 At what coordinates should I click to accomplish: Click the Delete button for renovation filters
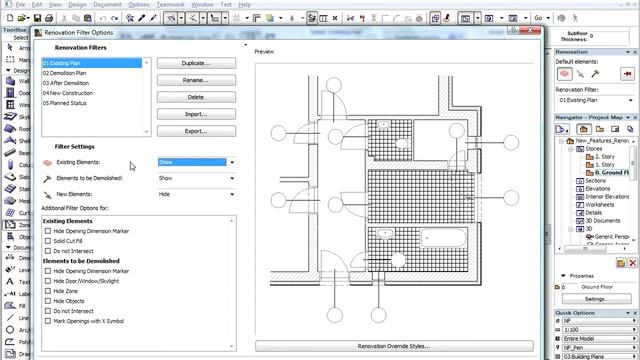[196, 97]
